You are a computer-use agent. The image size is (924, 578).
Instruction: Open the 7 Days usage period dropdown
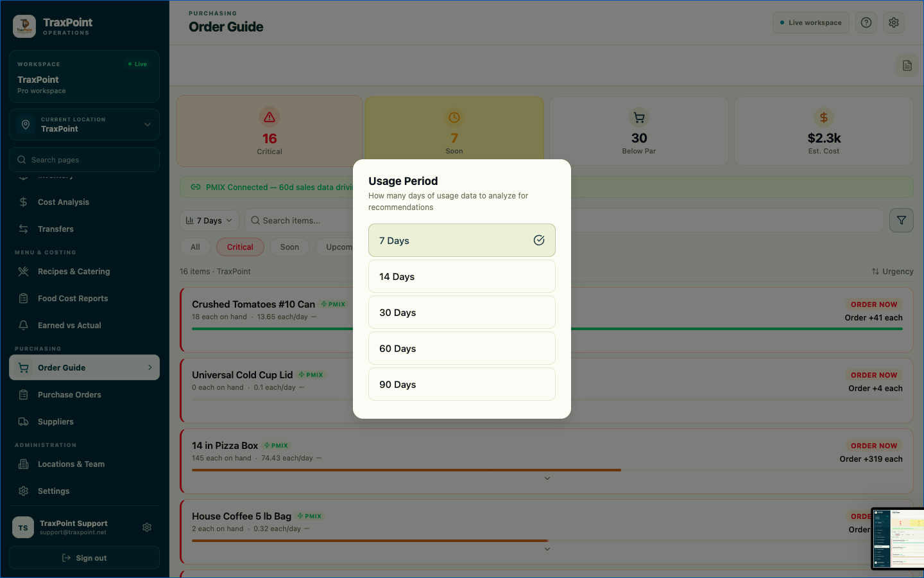coord(209,220)
